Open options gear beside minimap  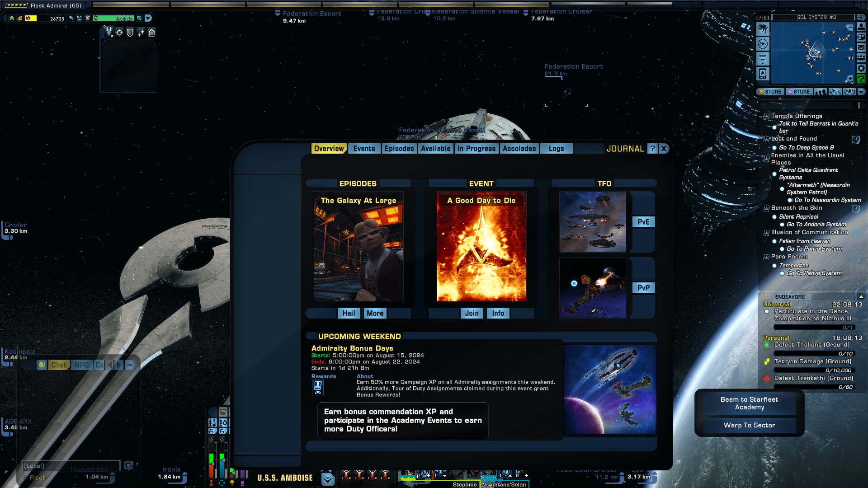point(861,68)
